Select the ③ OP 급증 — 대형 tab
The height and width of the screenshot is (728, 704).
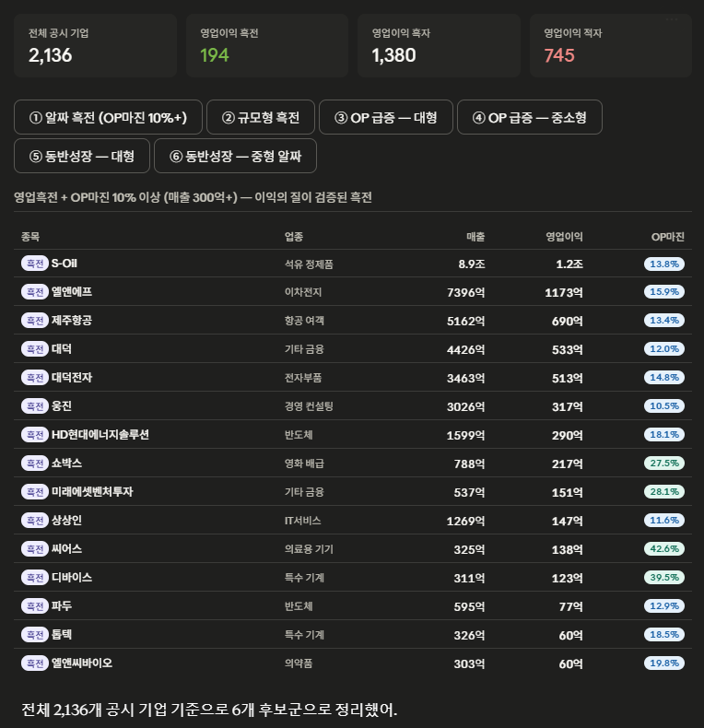(386, 117)
